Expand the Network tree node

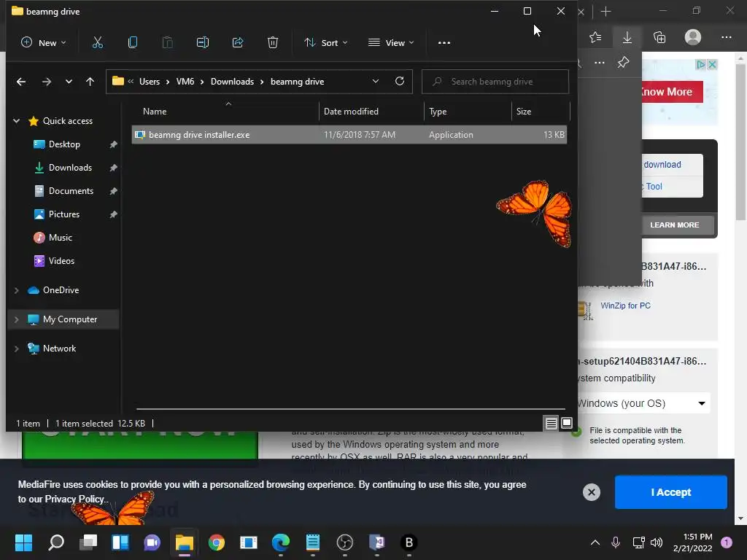click(x=17, y=349)
